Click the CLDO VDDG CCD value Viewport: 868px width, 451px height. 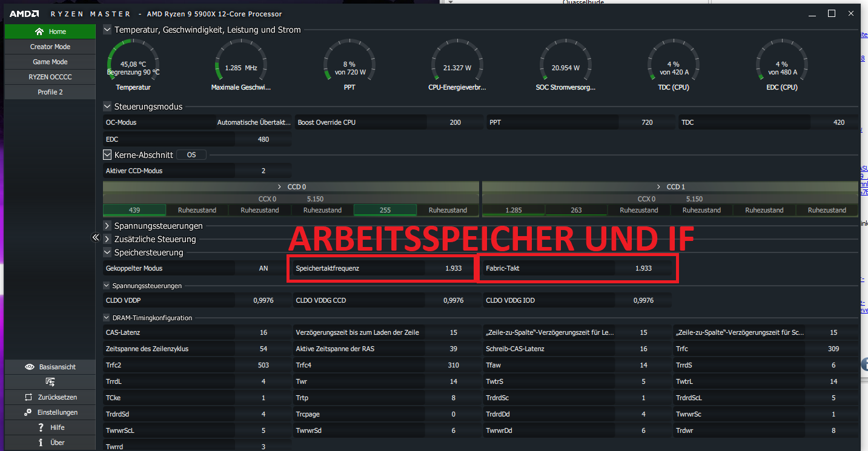(453, 300)
